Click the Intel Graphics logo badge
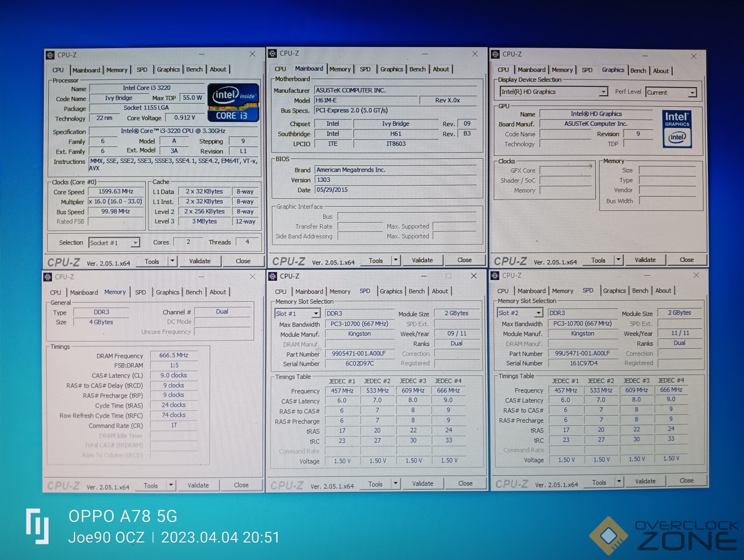Viewport: 744px width, 560px height. (x=677, y=129)
